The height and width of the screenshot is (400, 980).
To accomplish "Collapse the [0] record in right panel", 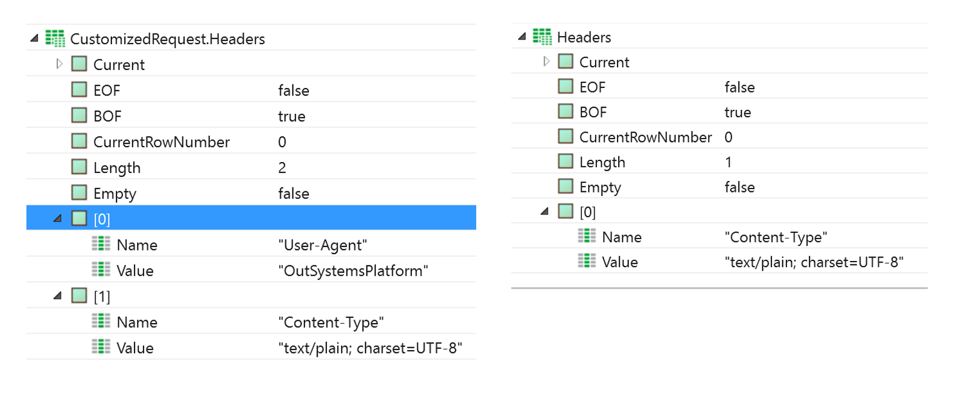I will click(x=545, y=211).
